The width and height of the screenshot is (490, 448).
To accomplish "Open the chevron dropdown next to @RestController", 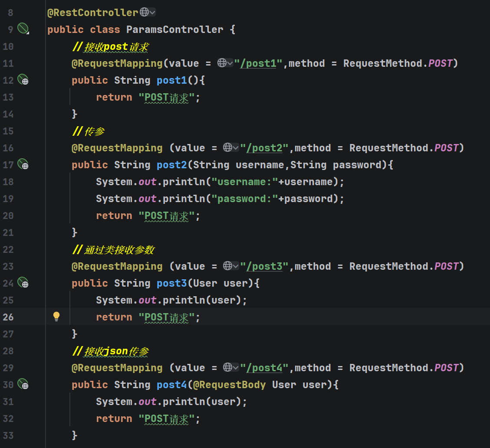I will pyautogui.click(x=152, y=13).
